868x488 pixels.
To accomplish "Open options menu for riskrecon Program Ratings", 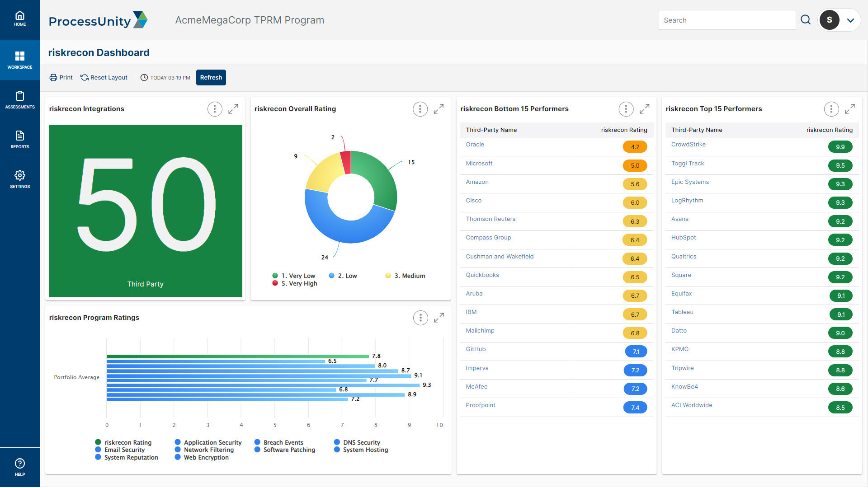I will coord(420,318).
